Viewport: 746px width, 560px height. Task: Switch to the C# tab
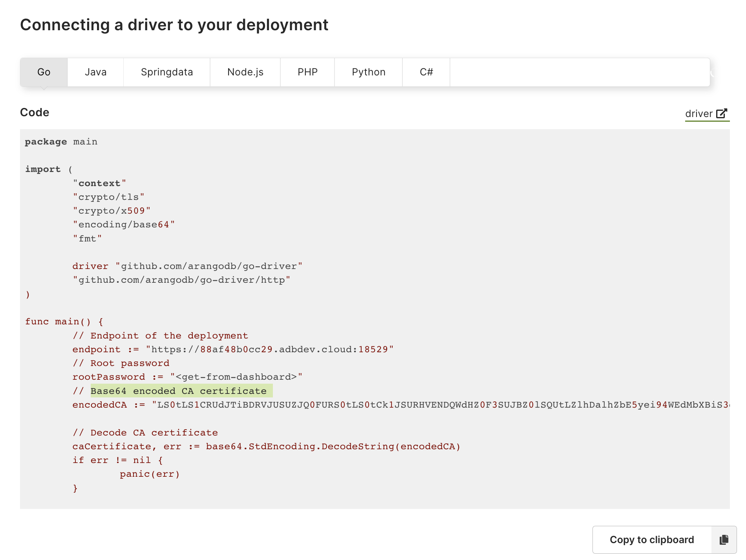point(426,72)
